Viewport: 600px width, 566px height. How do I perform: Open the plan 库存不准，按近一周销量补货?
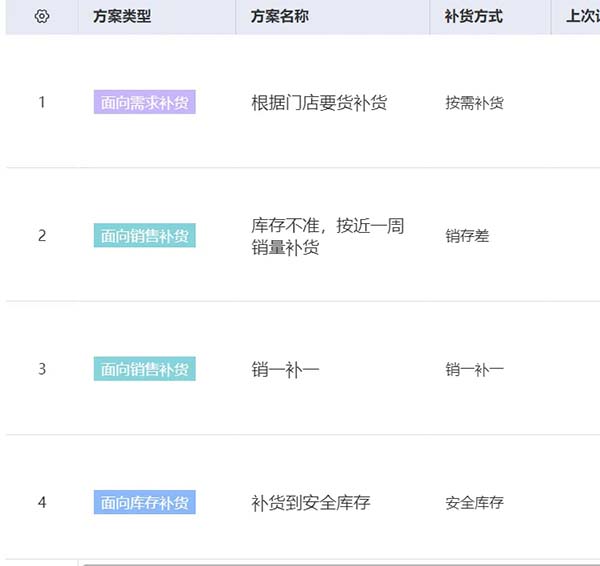click(x=327, y=236)
